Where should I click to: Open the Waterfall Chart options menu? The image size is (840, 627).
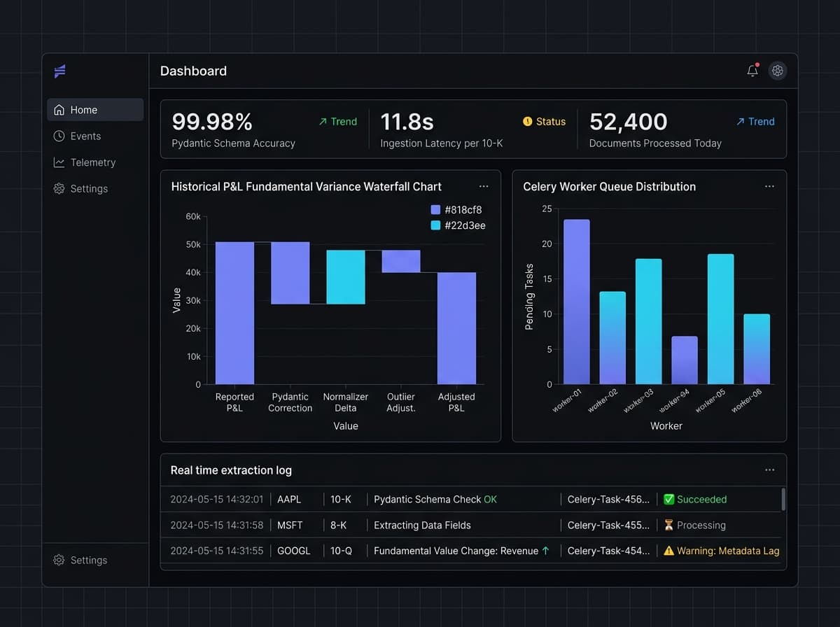coord(484,187)
